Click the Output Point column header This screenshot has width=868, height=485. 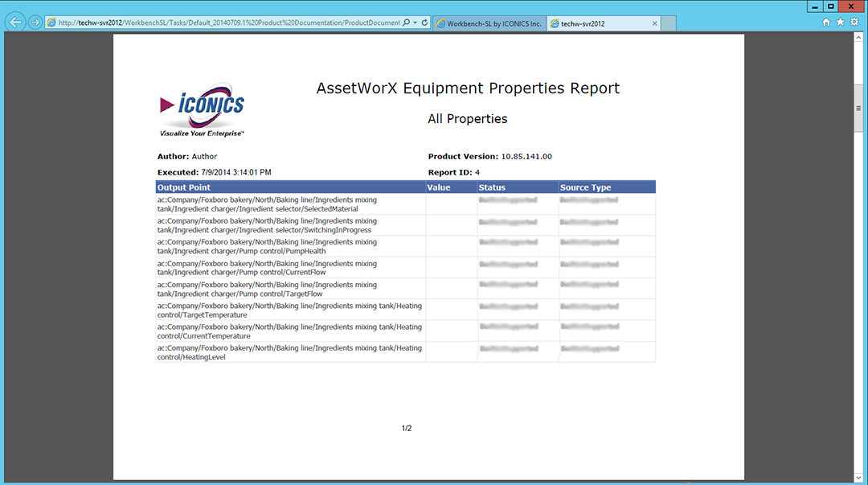pos(184,187)
